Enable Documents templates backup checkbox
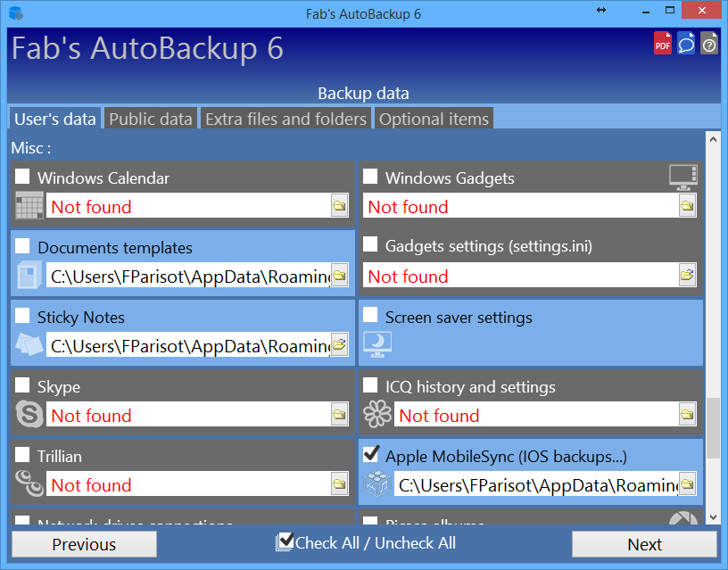728x570 pixels. 22,245
